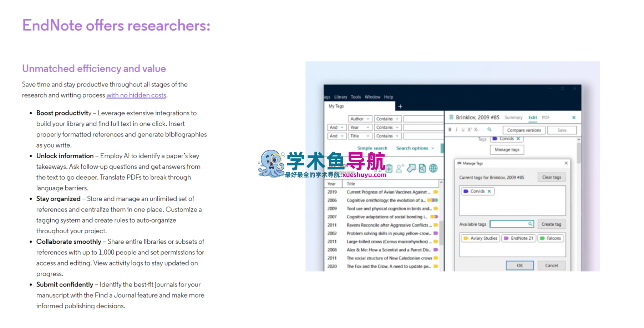The image size is (644, 328).
Task: Follow the with no hidden costs link
Action: pos(136,95)
